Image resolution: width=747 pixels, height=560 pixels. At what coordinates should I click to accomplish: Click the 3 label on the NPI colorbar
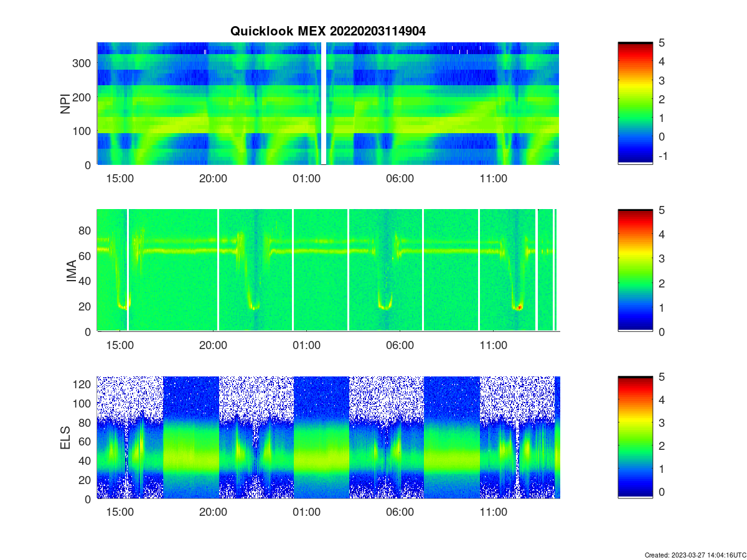(662, 80)
